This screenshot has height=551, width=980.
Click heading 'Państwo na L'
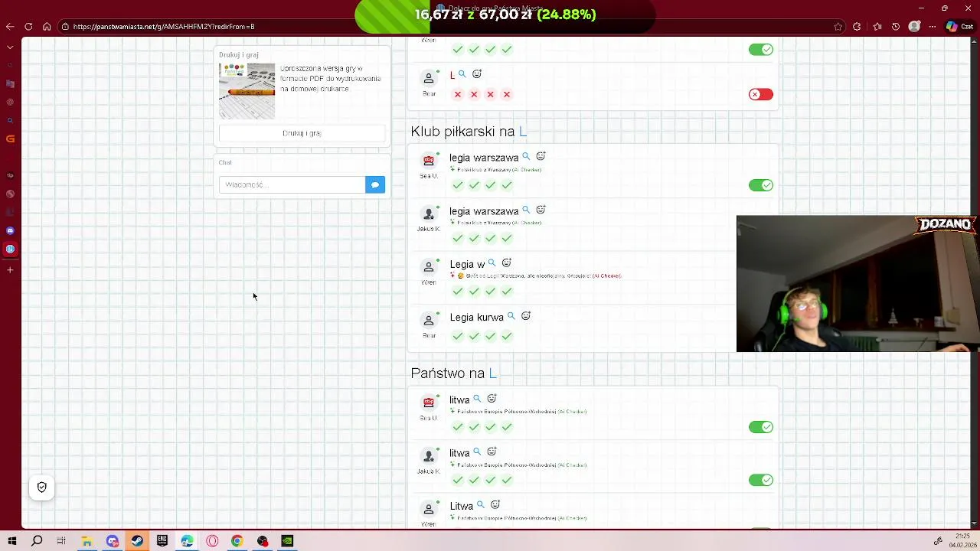(x=454, y=373)
